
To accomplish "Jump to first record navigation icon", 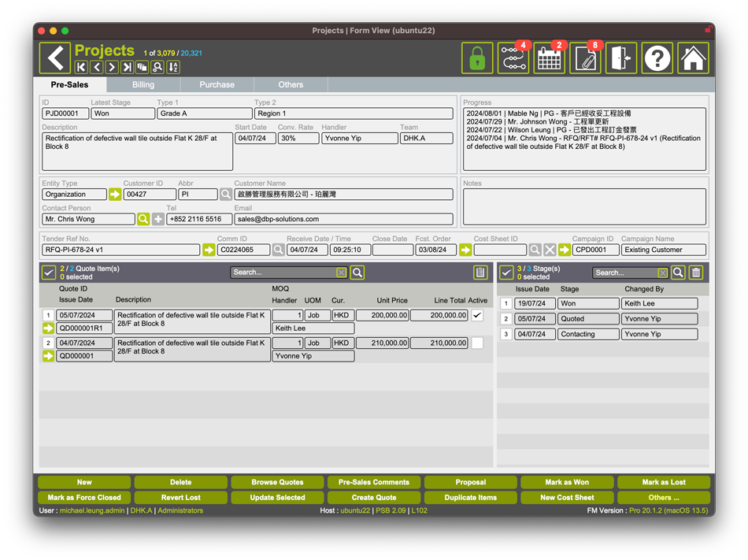I will (81, 68).
